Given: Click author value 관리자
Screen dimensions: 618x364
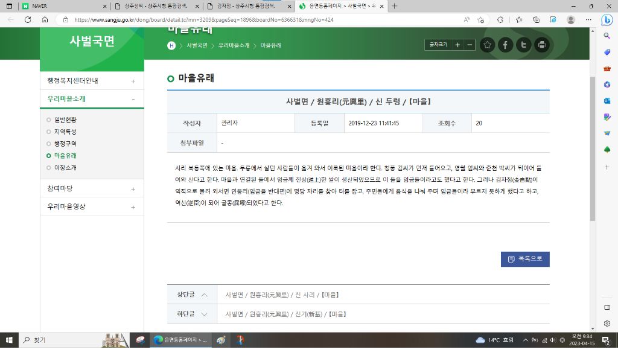Looking at the screenshot, I should [229, 123].
